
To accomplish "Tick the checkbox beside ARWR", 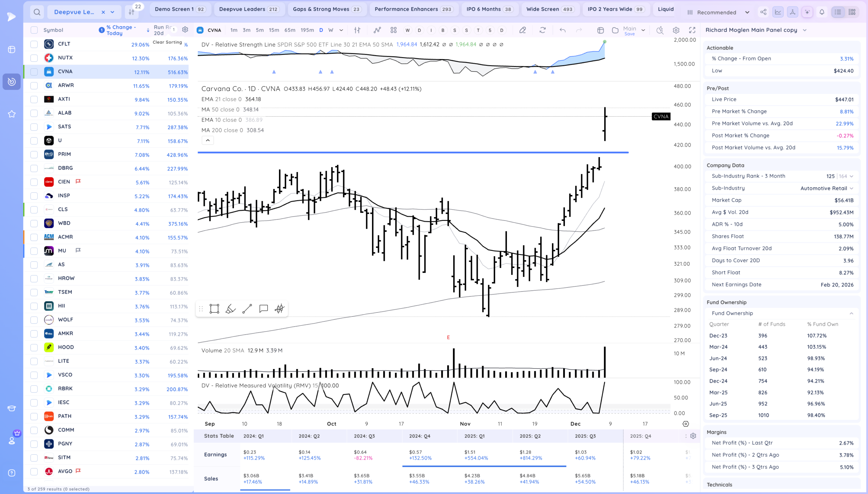I will 34,85.
